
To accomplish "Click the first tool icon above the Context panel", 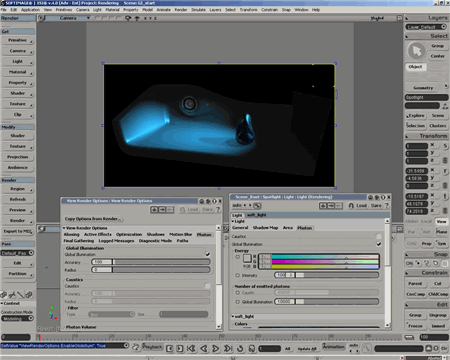I will 4,295.
